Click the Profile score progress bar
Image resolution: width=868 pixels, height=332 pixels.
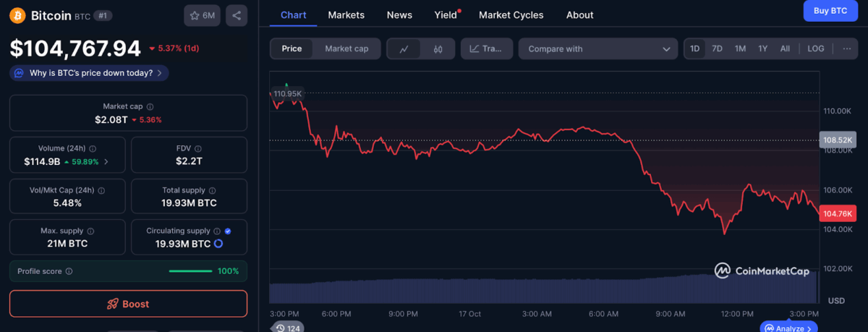click(190, 271)
